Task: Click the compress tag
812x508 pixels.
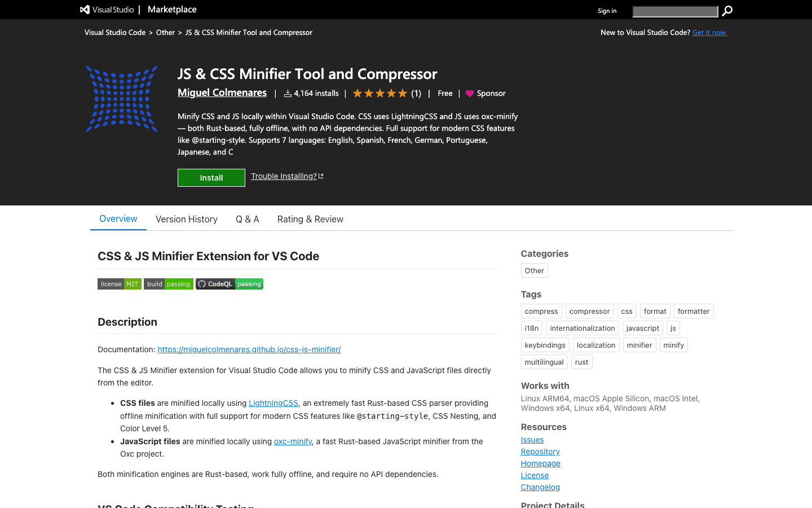Action: (541, 311)
